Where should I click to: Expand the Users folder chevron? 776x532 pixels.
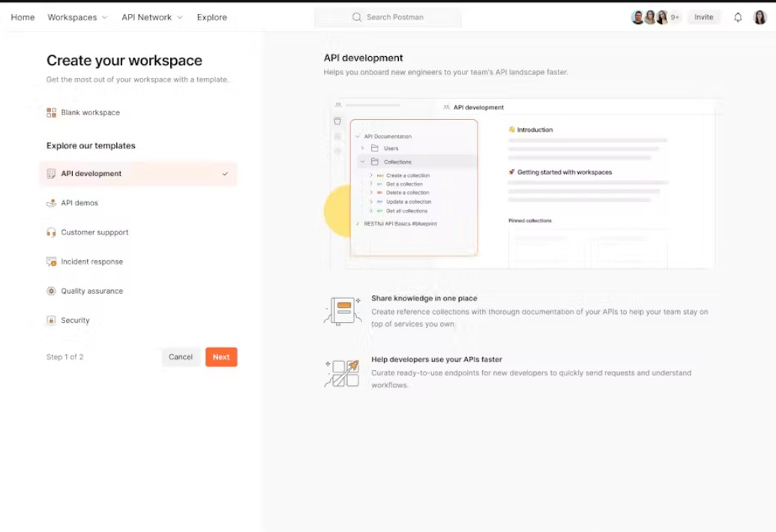[x=363, y=148]
